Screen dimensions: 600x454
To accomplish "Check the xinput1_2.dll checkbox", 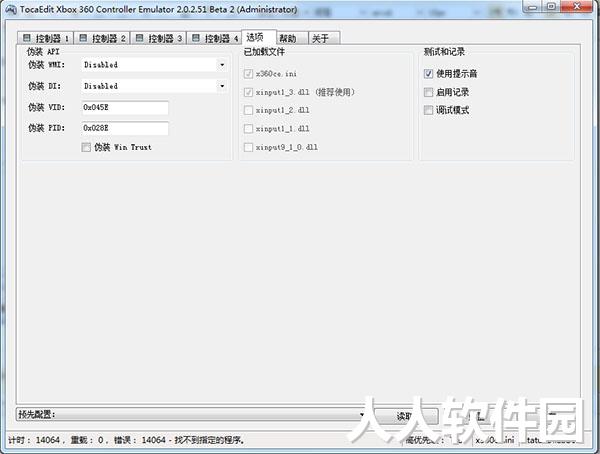I will tap(248, 110).
